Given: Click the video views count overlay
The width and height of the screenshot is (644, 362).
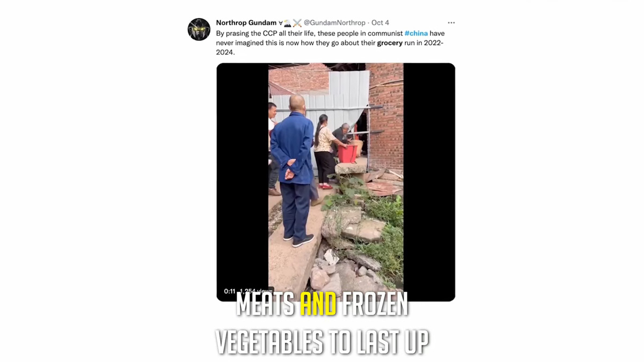Looking at the screenshot, I should 257,291.
